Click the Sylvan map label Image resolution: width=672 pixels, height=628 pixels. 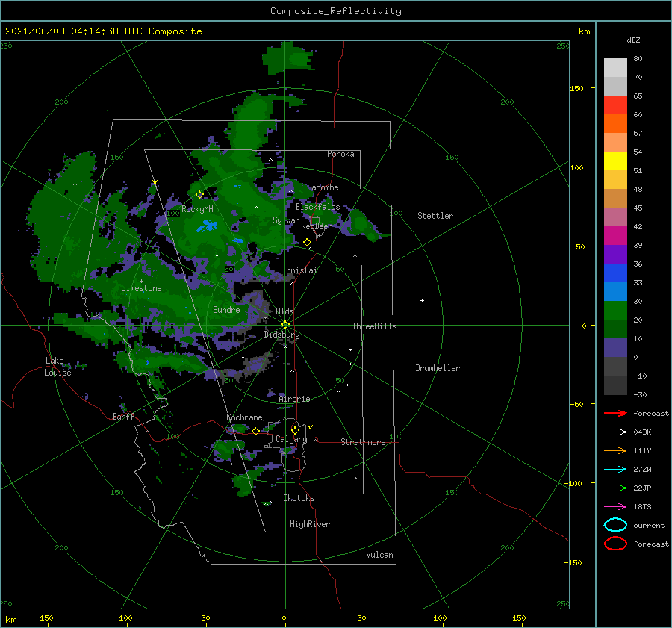pyautogui.click(x=286, y=220)
